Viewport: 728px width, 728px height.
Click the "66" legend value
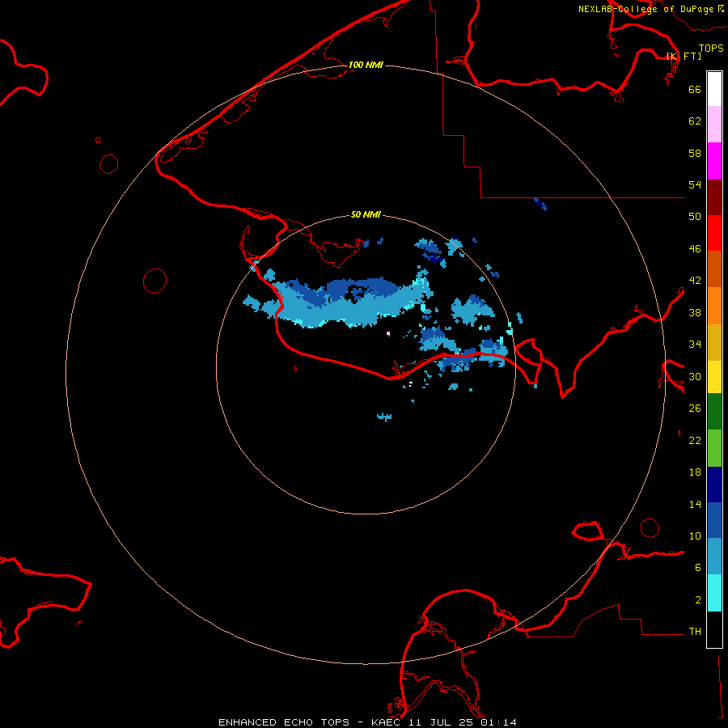coord(695,89)
